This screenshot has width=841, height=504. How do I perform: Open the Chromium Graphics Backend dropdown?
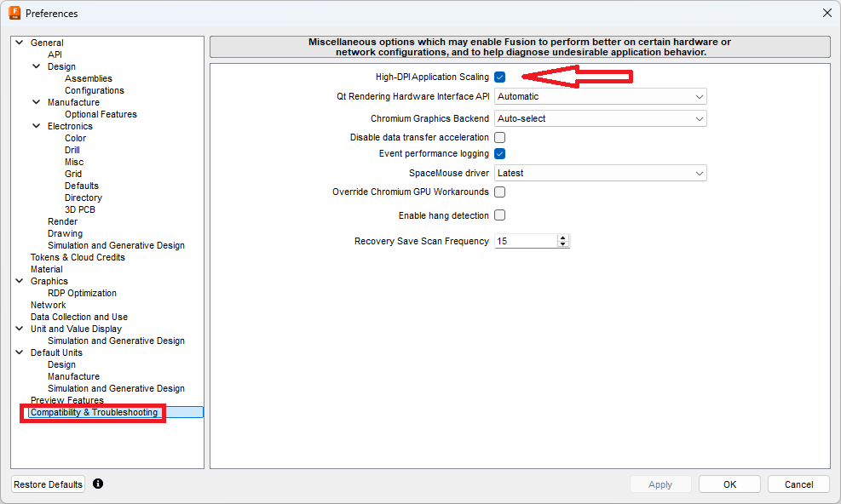600,118
